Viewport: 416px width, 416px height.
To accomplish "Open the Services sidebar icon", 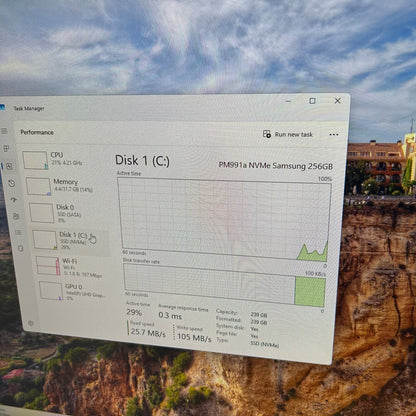I will tap(21, 248).
